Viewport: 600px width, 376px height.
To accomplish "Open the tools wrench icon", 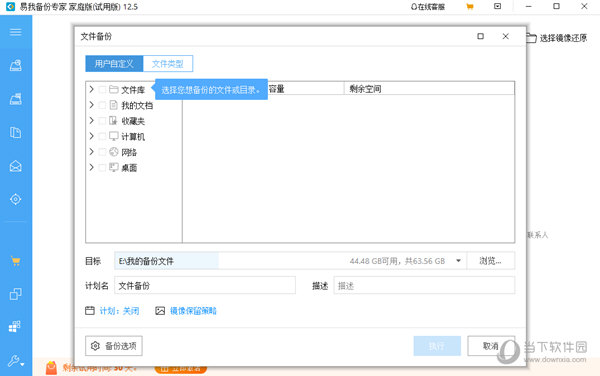I will [x=16, y=361].
